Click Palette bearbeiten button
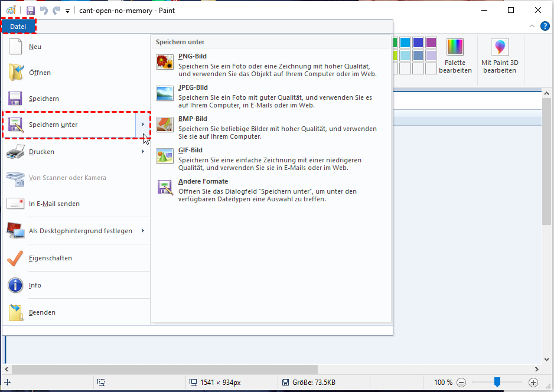Viewport: 554px width, 392px height. click(x=455, y=56)
